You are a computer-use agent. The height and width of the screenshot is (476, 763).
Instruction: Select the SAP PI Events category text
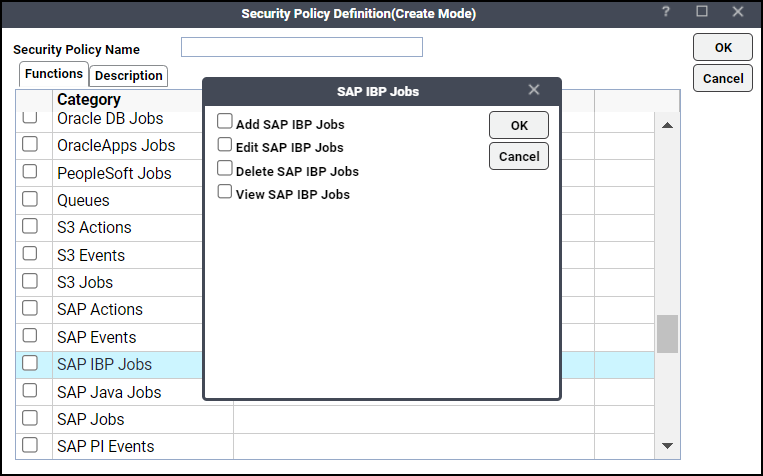pos(106,446)
